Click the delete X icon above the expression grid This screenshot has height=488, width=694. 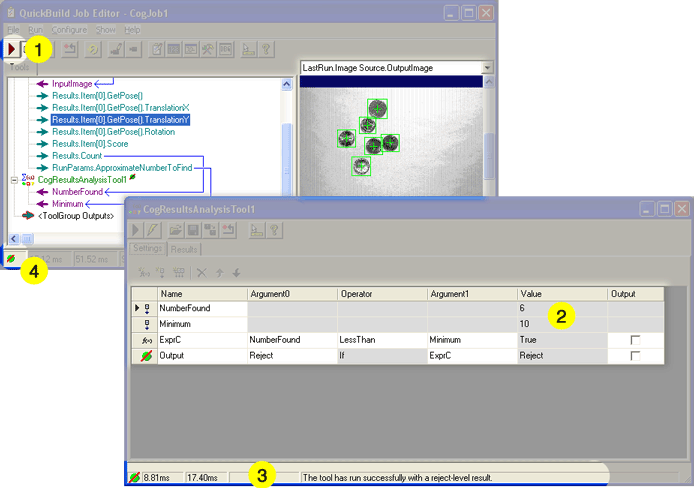[x=201, y=272]
